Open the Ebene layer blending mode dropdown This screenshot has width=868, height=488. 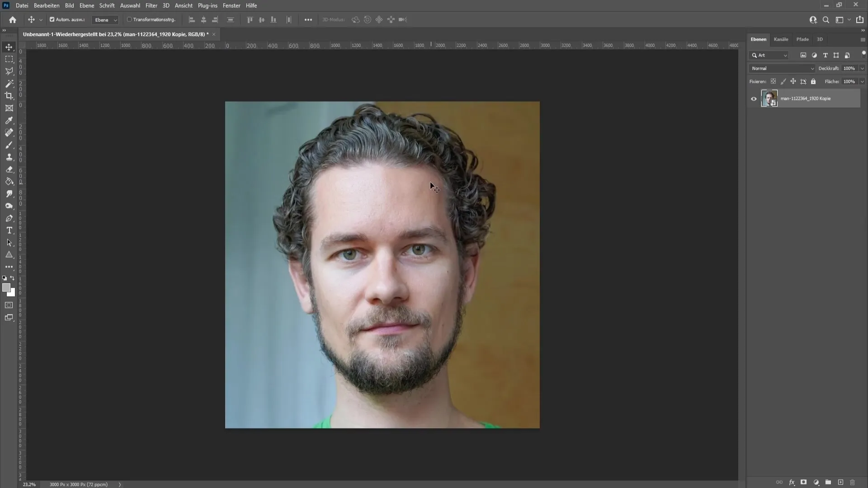(x=781, y=68)
